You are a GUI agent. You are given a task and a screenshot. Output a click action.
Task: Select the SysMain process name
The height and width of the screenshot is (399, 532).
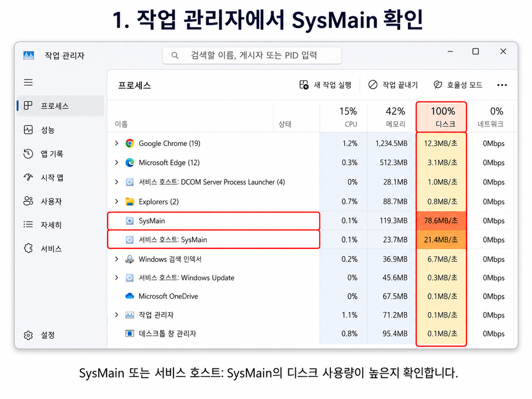coord(152,221)
